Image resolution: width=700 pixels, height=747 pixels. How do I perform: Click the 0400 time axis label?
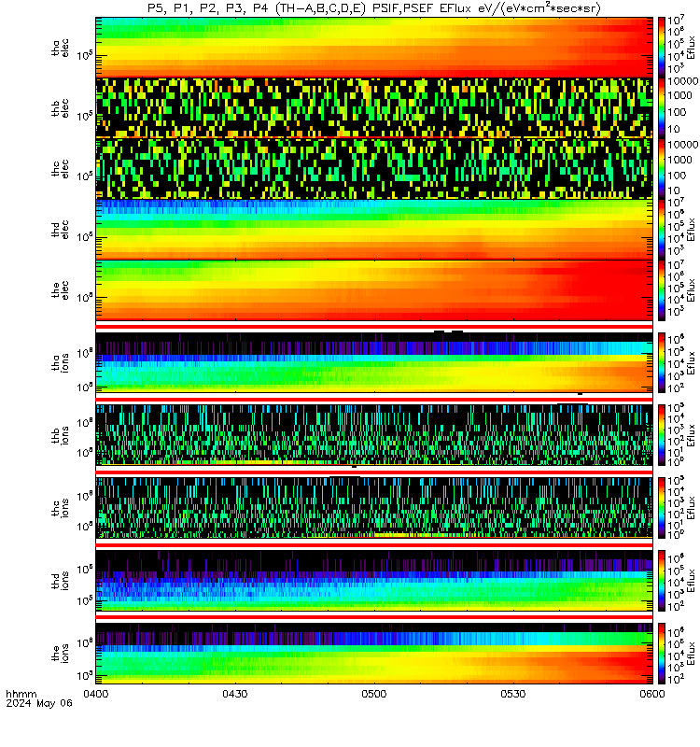[x=96, y=694]
